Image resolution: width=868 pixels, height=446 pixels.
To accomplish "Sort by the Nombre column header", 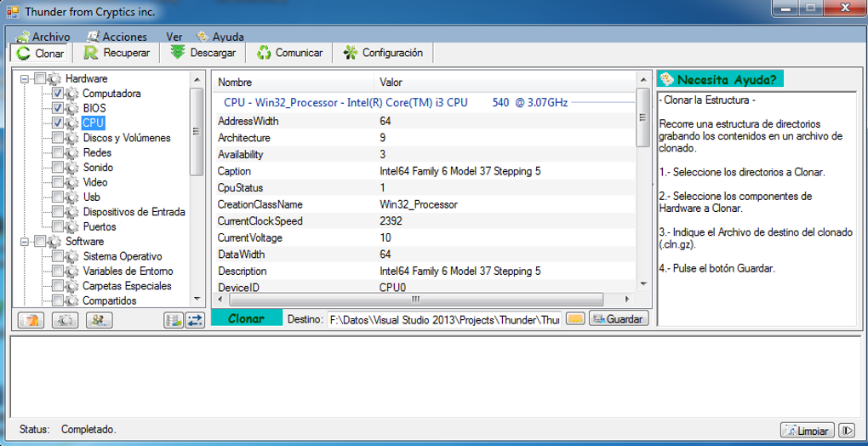I will pos(293,83).
